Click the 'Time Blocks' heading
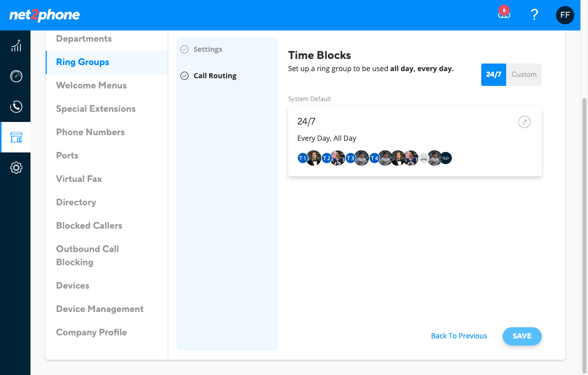This screenshot has width=588, height=375. click(320, 55)
